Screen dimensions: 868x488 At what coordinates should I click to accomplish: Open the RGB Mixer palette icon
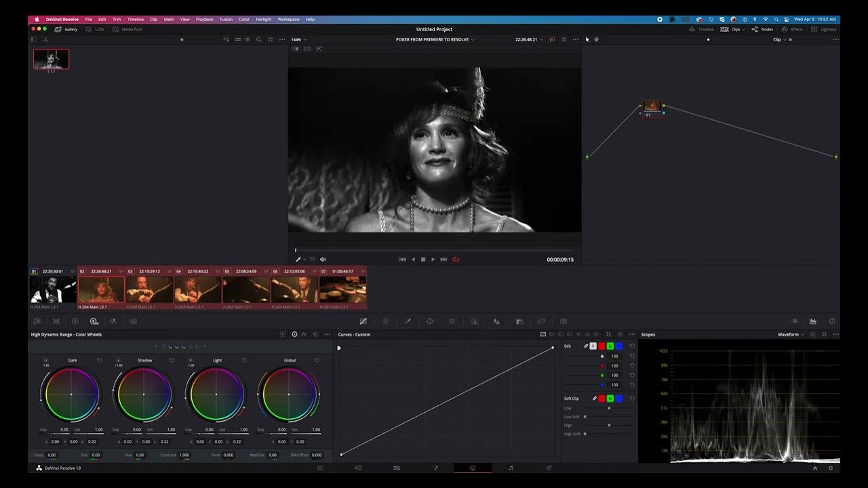click(113, 321)
